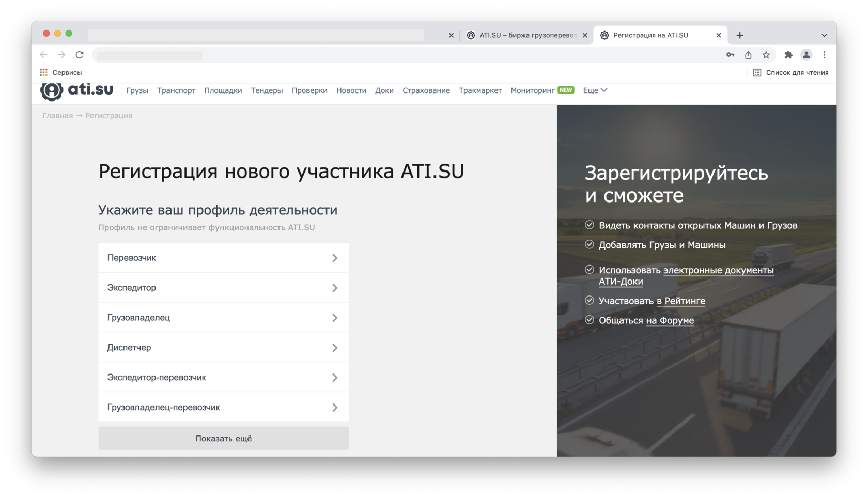Select the Грузовладелец profile
The height and width of the screenshot is (498, 868).
click(223, 317)
